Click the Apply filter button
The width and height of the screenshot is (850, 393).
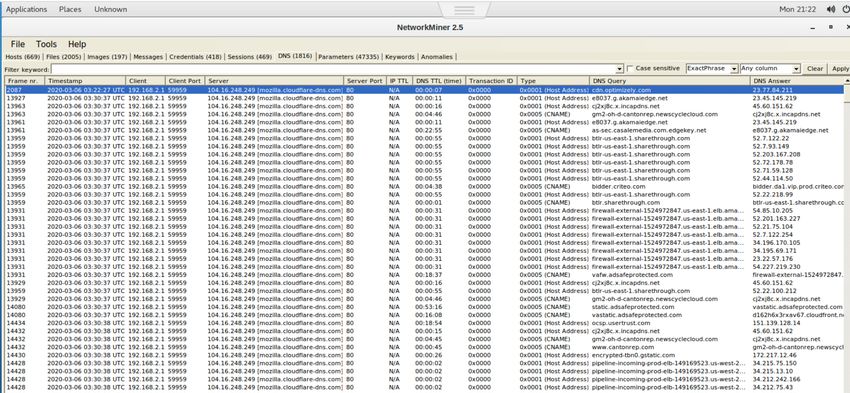tap(840, 69)
